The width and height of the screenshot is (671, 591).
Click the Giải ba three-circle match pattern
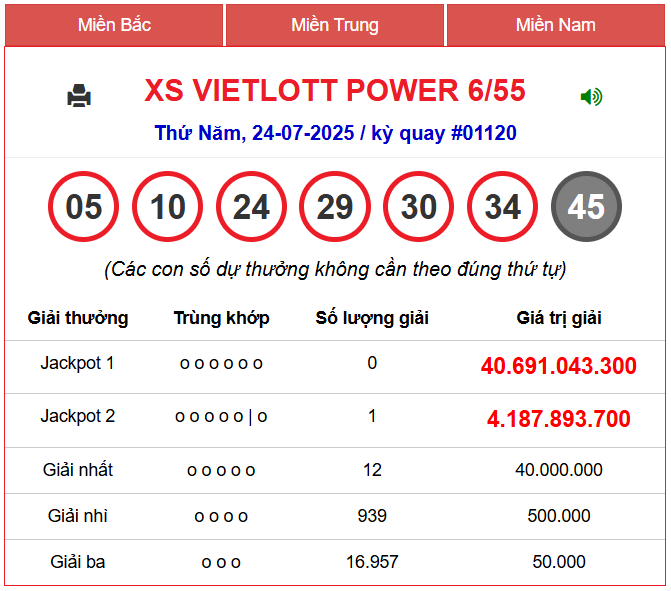click(221, 562)
